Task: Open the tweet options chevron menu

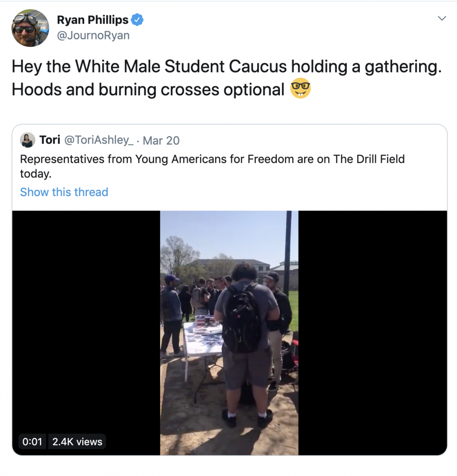Action: click(x=442, y=19)
